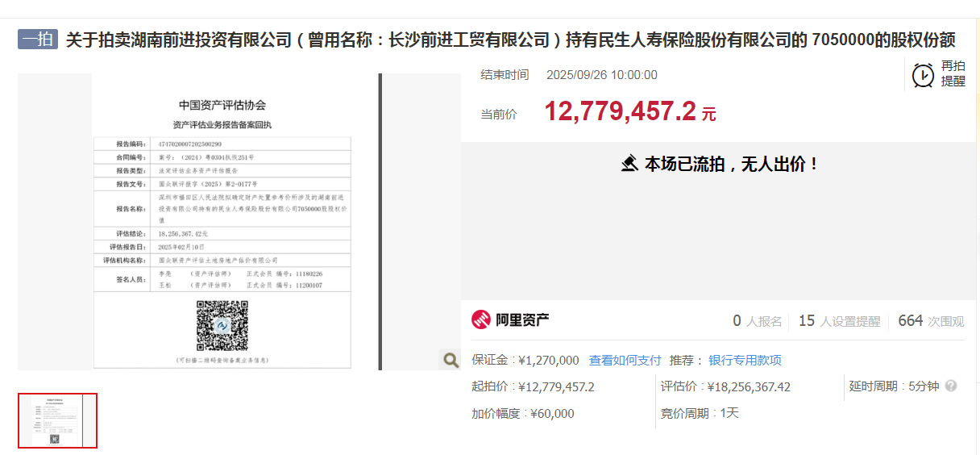Select the red-bordered document thumbnail
The width and height of the screenshot is (980, 455).
(x=57, y=420)
